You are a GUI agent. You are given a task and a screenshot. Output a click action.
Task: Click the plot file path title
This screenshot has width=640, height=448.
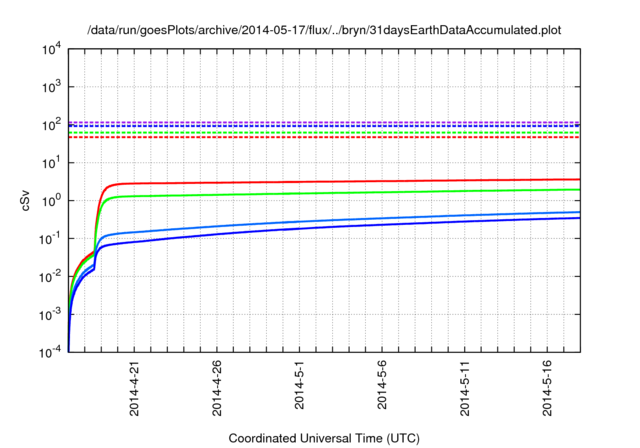[x=324, y=30]
